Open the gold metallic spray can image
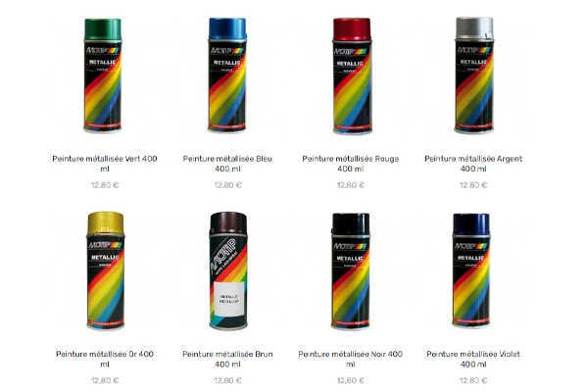This screenshot has height=392, width=588. pyautogui.click(x=106, y=270)
